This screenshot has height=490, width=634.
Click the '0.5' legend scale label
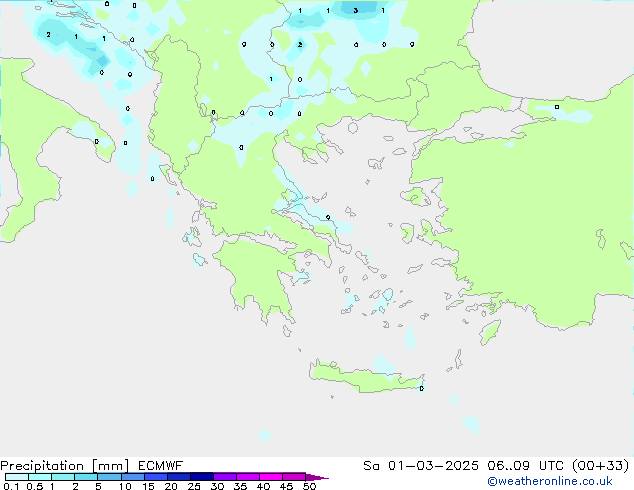click(x=34, y=486)
